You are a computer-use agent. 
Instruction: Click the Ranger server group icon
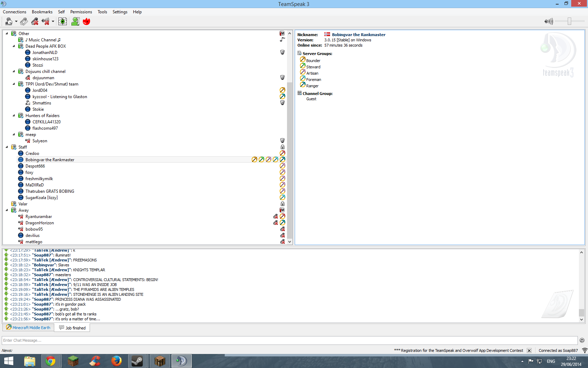tap(303, 85)
